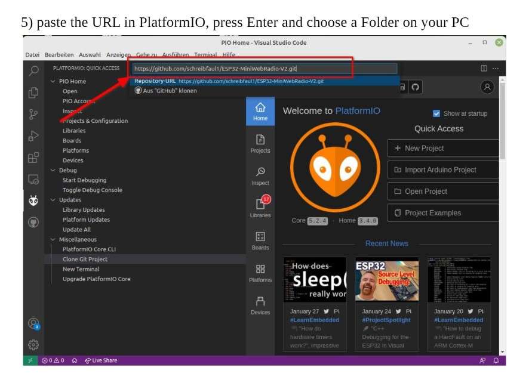Open the Terminal menu
Viewport: 532px width, 392px height.
(205, 55)
